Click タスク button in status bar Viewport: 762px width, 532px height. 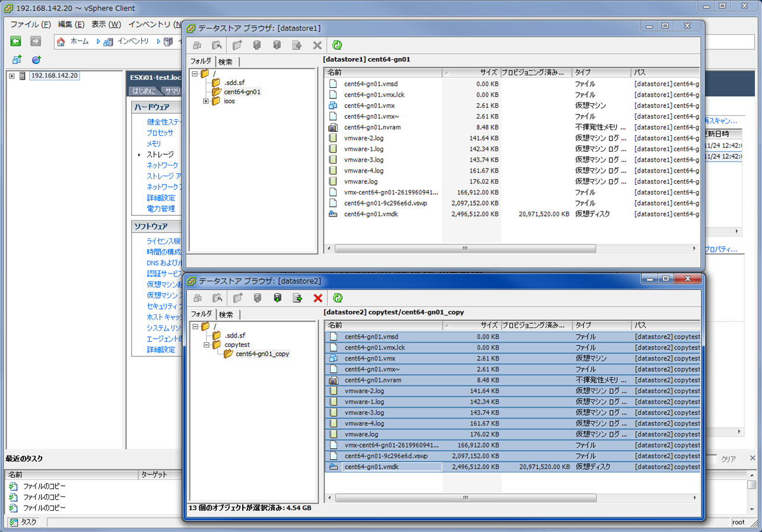click(x=24, y=523)
